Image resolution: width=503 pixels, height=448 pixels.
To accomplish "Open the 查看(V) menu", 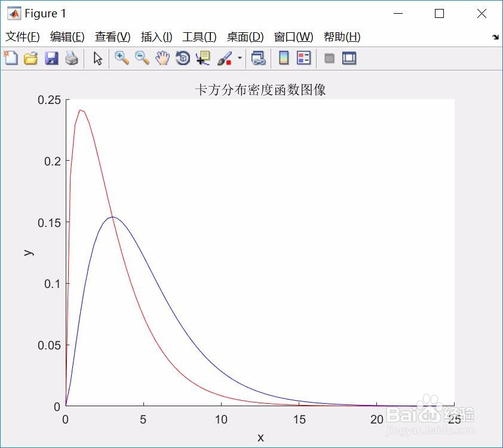I will click(x=112, y=37).
